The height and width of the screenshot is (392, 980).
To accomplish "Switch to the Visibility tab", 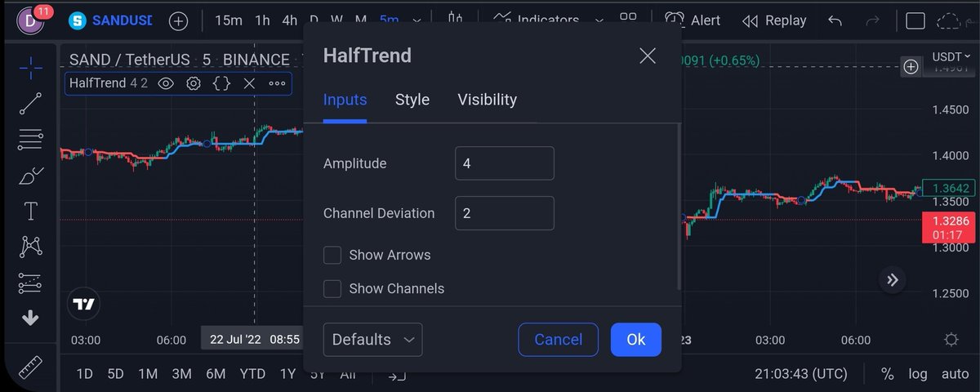I will (x=488, y=100).
